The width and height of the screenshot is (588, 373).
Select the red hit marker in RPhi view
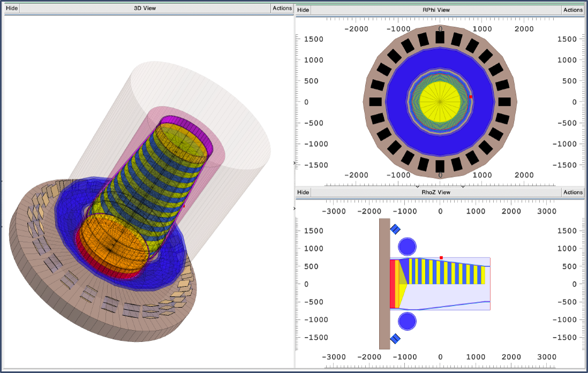[x=470, y=96]
